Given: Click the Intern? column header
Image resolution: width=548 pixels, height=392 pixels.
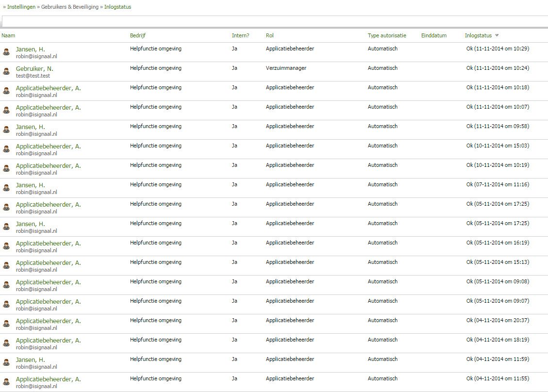Looking at the screenshot, I should (x=240, y=35).
